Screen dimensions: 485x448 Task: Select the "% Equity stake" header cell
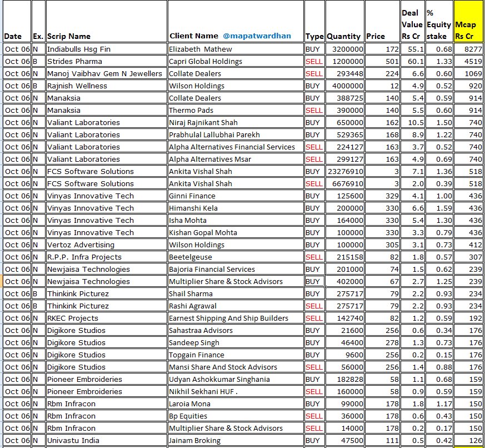(439, 21)
